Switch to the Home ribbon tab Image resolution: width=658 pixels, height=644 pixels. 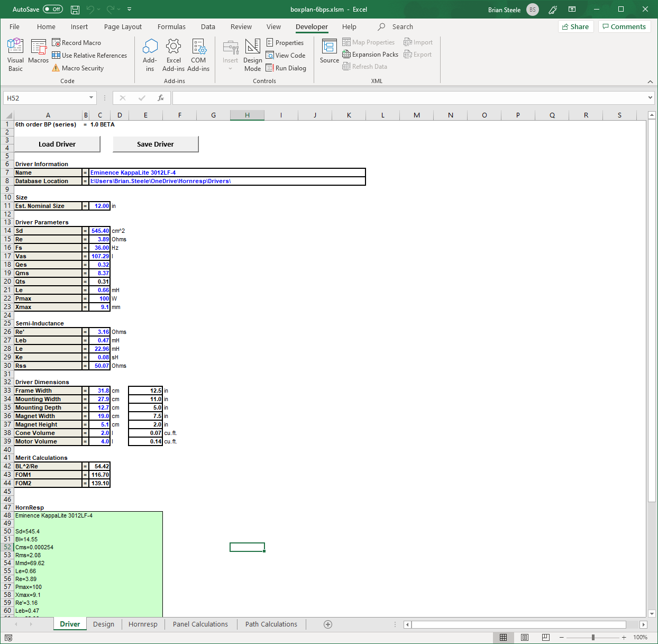pyautogui.click(x=46, y=26)
